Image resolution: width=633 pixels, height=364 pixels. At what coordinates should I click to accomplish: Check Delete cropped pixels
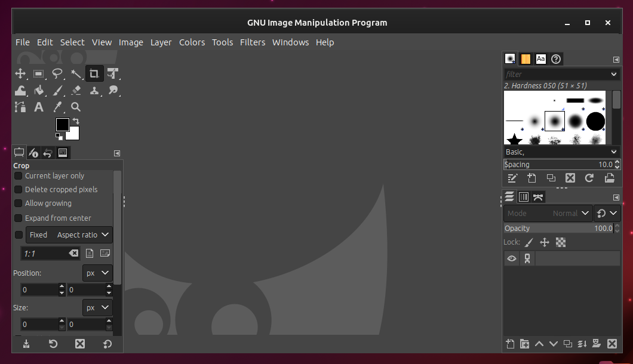18,189
